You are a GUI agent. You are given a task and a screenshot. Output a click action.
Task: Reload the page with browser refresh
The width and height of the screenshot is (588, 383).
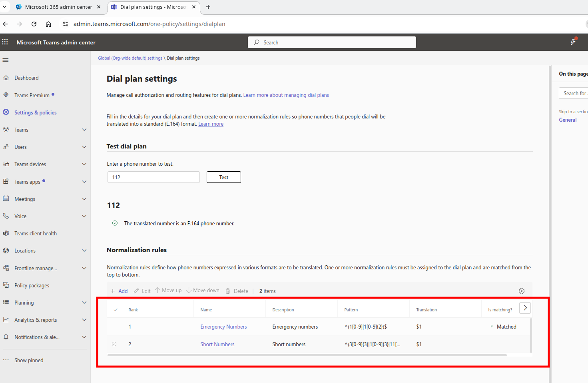34,24
